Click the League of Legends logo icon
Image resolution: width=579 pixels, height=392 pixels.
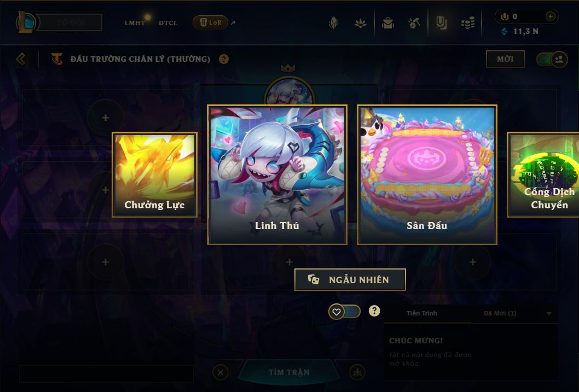coord(26,22)
